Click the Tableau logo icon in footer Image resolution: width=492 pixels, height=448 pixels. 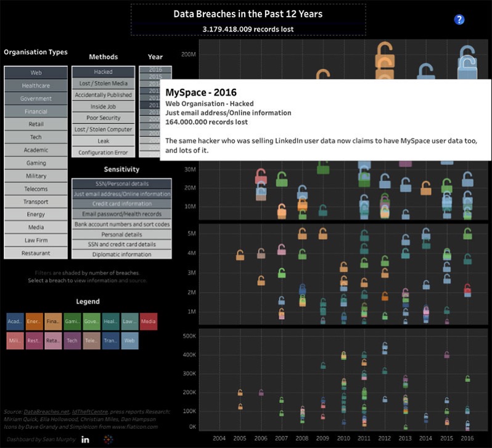point(109,439)
